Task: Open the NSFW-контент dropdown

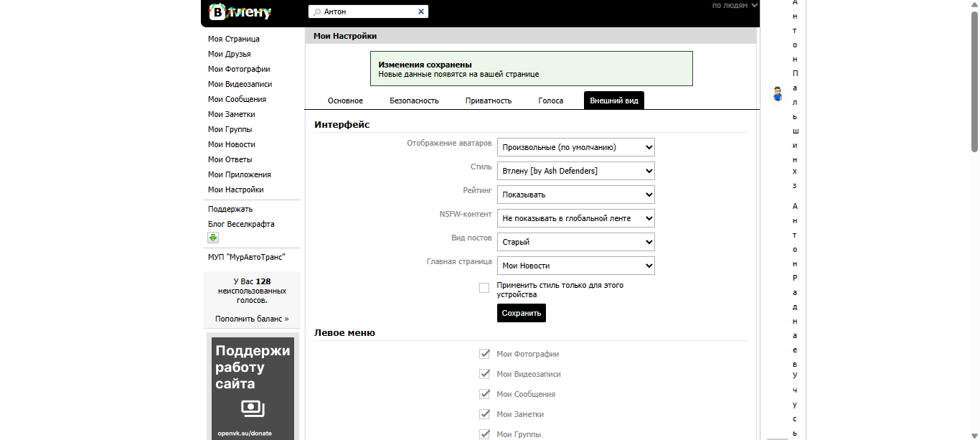Action: [x=575, y=218]
